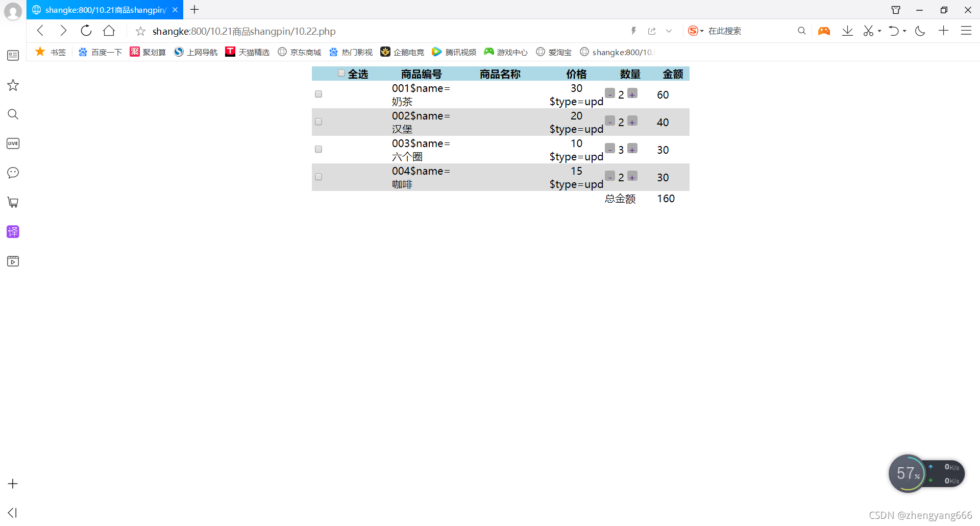Click the share page icon
The height and width of the screenshot is (526, 980).
652,31
